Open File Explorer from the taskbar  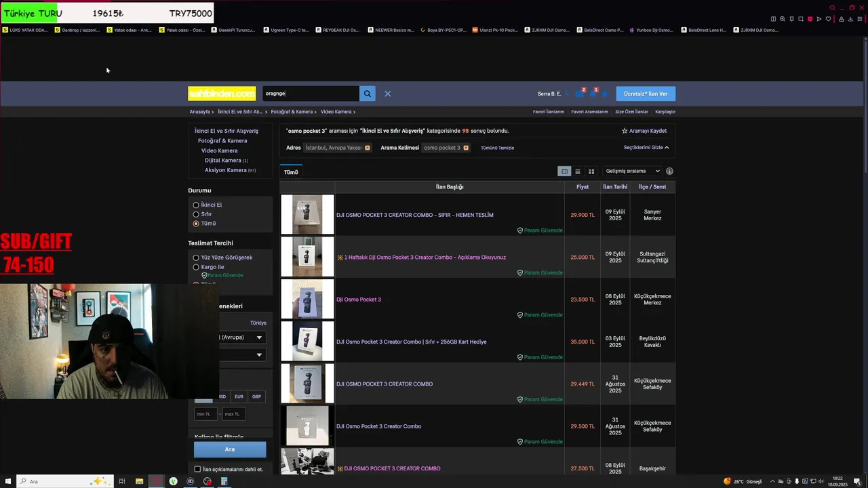point(139,481)
